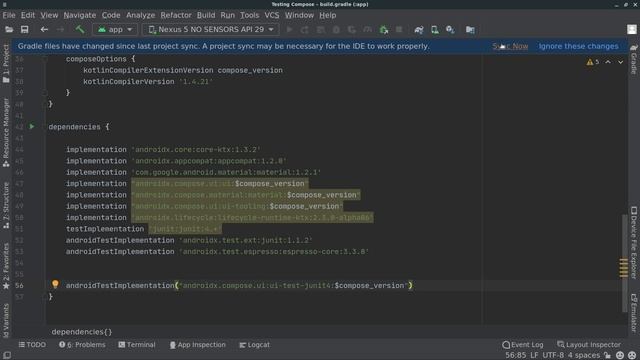This screenshot has height=360, width=640.
Task: Open the Emulator side tab
Action: (634, 313)
